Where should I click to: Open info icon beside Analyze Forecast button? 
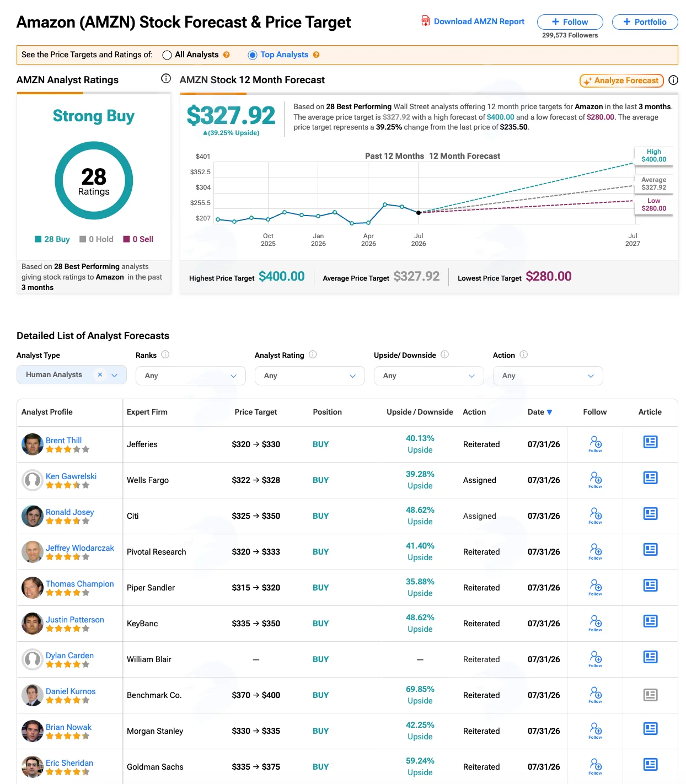click(x=673, y=80)
